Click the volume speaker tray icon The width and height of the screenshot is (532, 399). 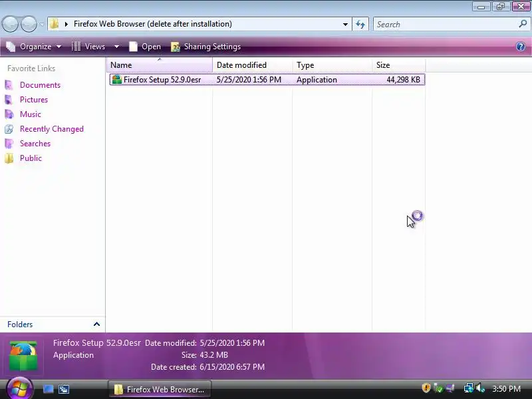[x=480, y=388]
